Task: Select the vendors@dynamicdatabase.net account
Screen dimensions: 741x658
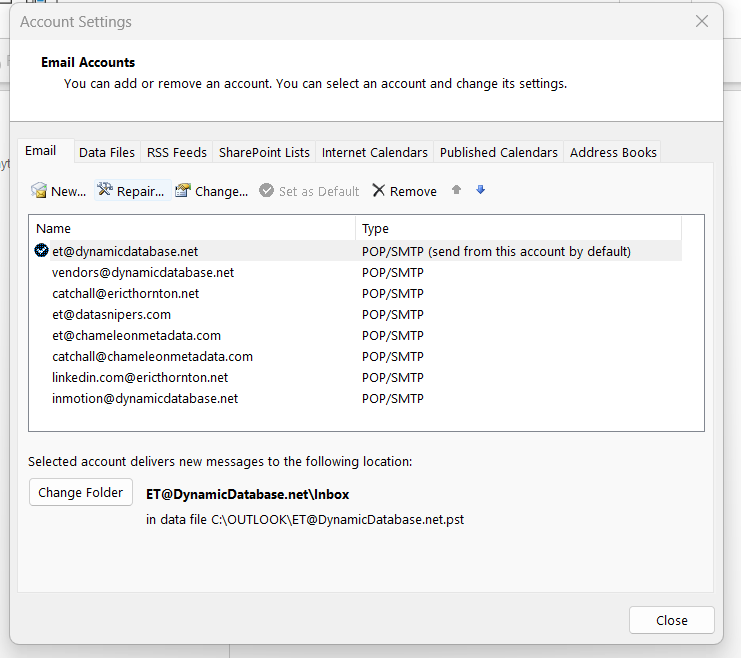Action: coord(143,272)
